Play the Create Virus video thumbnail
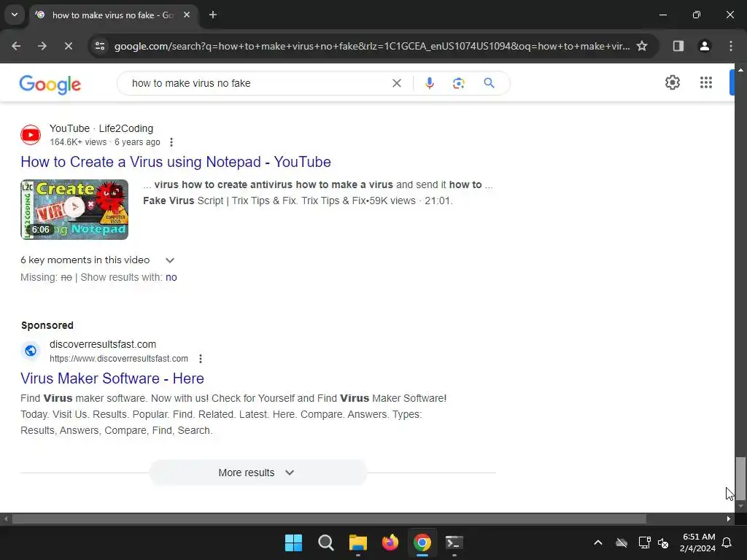The image size is (747, 560). [x=74, y=209]
